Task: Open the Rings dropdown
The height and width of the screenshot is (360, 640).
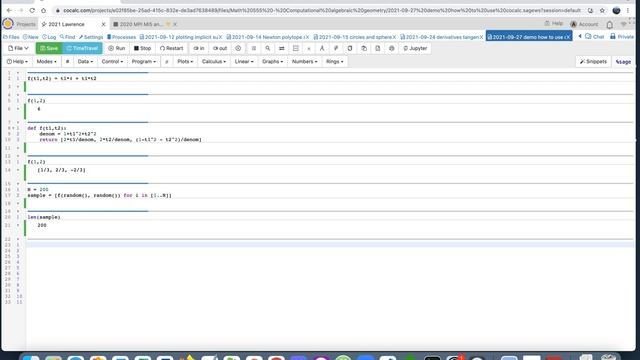Action: [x=334, y=62]
